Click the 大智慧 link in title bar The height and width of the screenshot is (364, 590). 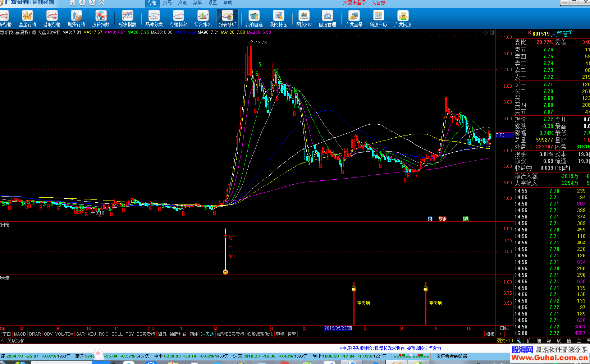coord(378,3)
